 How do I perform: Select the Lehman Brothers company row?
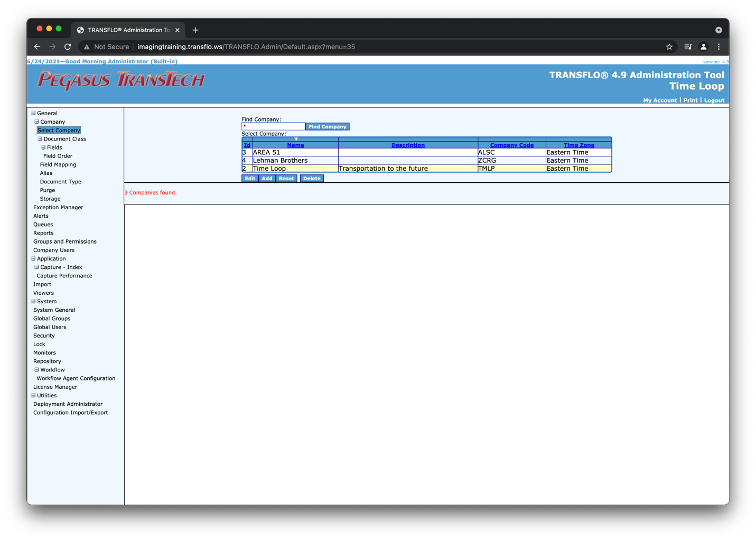point(427,161)
